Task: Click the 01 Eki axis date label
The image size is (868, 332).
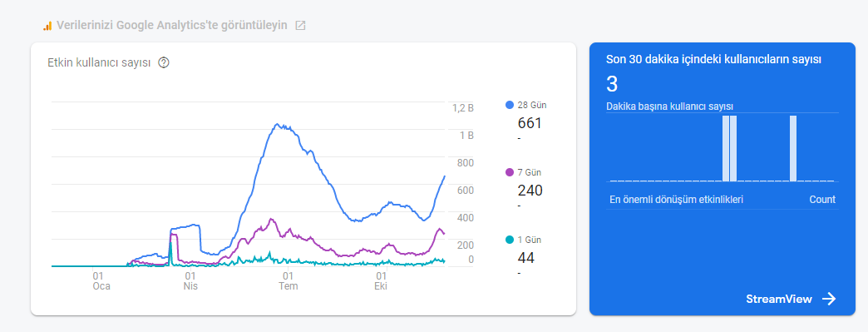Action: [381, 281]
